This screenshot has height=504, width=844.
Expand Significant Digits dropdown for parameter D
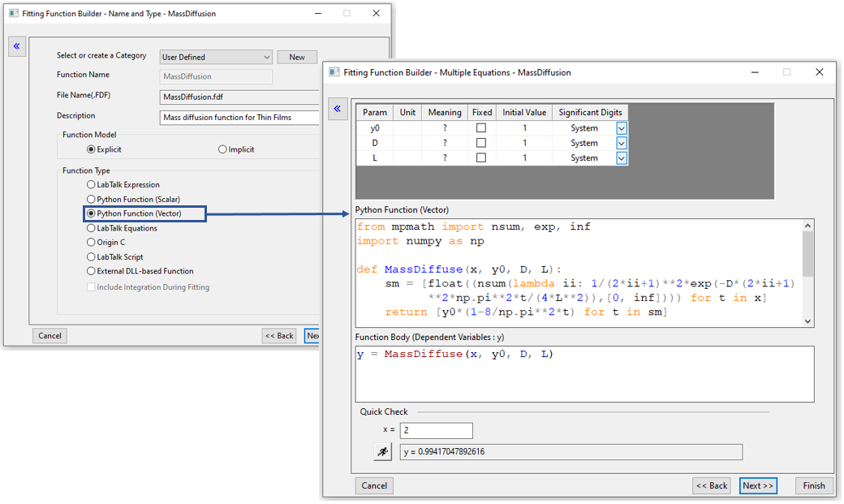(x=622, y=143)
